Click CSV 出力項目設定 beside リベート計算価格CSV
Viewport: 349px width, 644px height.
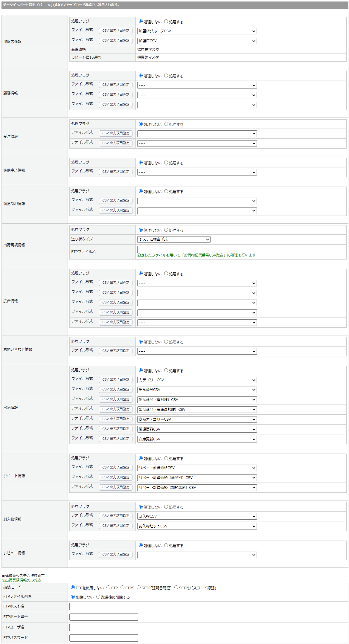pos(116,468)
